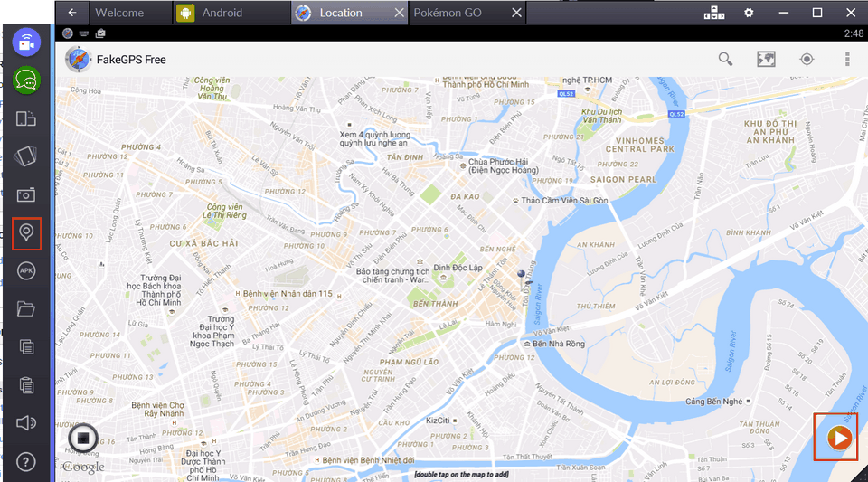Image resolution: width=868 pixels, height=482 pixels.
Task: Click Trường Đại học Bách khoa label
Action: (x=154, y=290)
